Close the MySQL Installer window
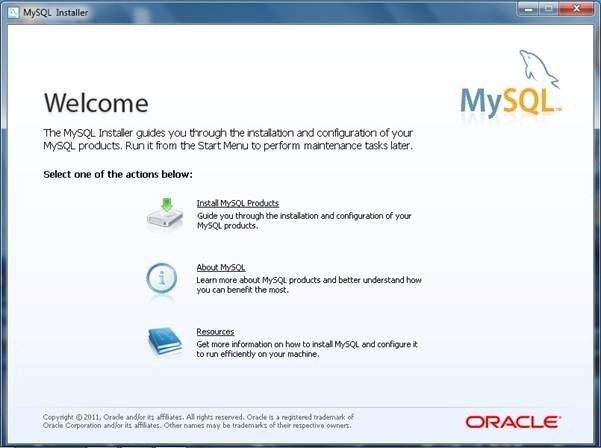Viewport: 601px width, 448px height. (x=576, y=9)
